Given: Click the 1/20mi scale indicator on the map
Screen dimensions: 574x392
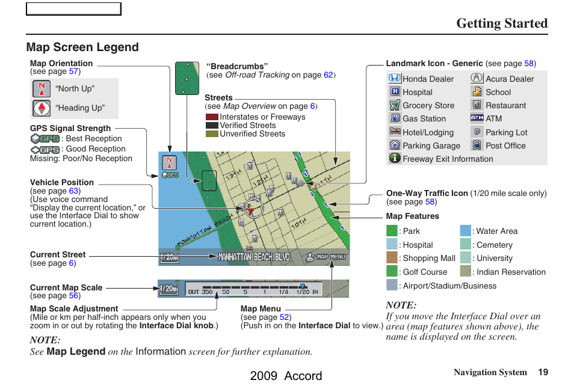Looking at the screenshot, I should click(x=170, y=257).
